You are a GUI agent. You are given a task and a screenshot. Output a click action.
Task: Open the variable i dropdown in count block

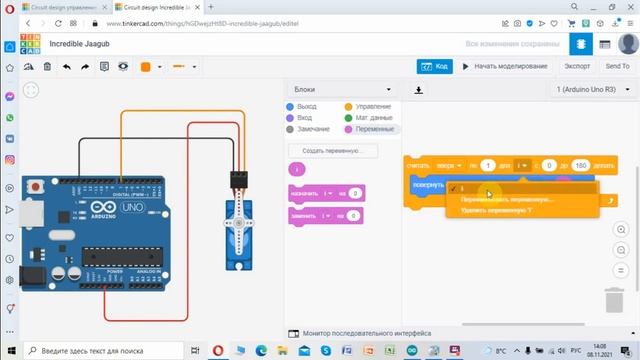click(522, 166)
